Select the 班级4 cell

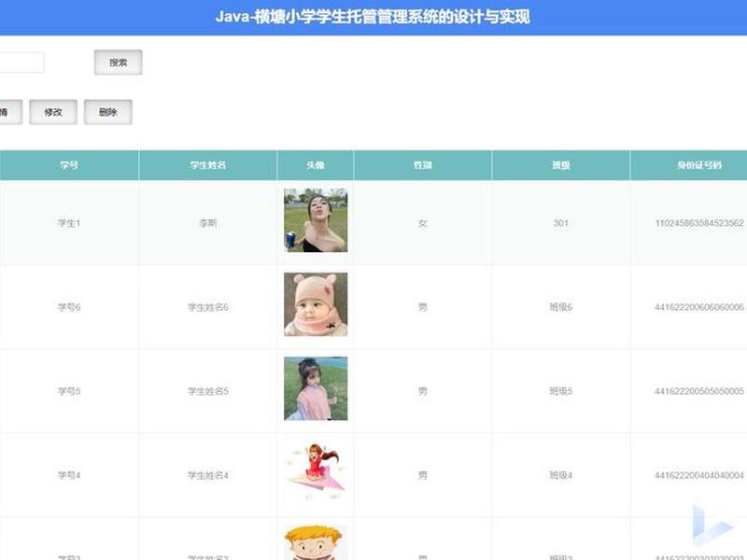(561, 475)
